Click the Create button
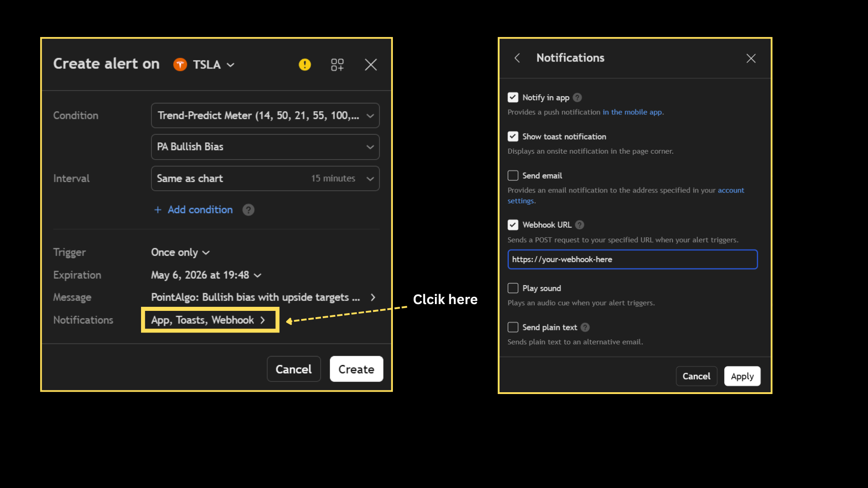Screen dimensions: 868x488 pyautogui.click(x=356, y=369)
